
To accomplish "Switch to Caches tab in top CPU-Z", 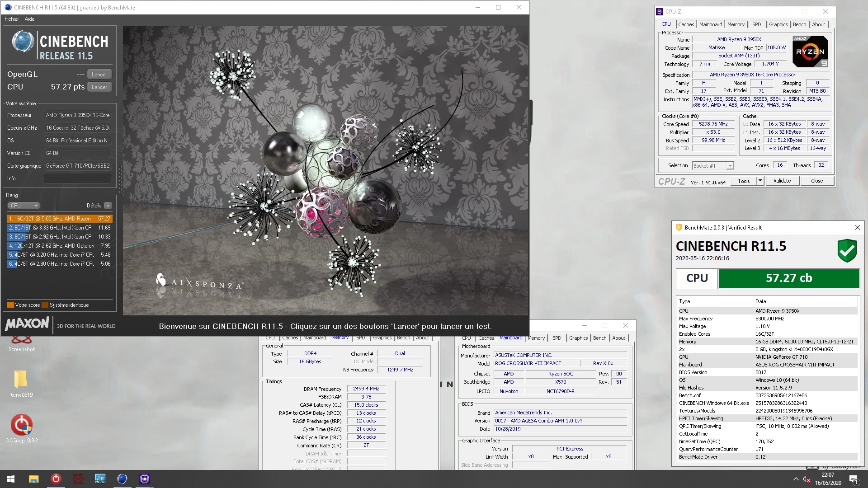I will (x=686, y=24).
